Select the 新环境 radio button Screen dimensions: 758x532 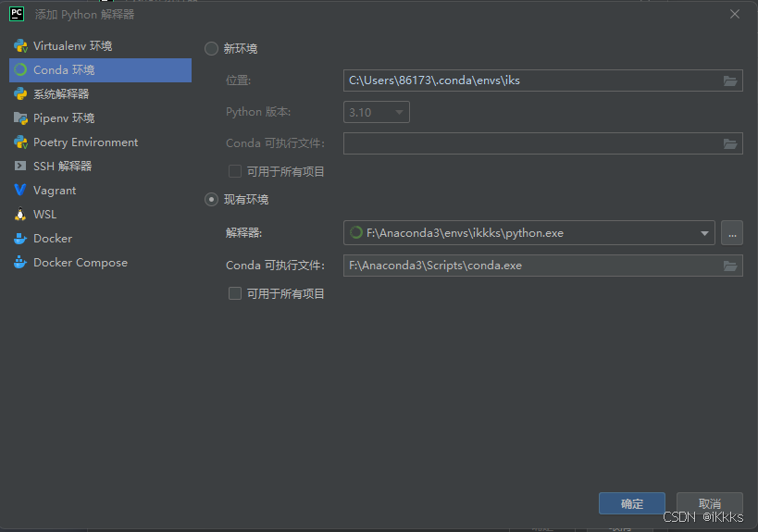211,49
